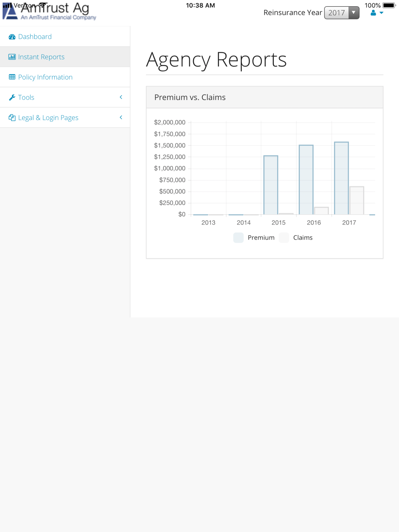Toggle the Claims series in chart legend
Image resolution: width=399 pixels, height=532 pixels.
click(x=303, y=238)
